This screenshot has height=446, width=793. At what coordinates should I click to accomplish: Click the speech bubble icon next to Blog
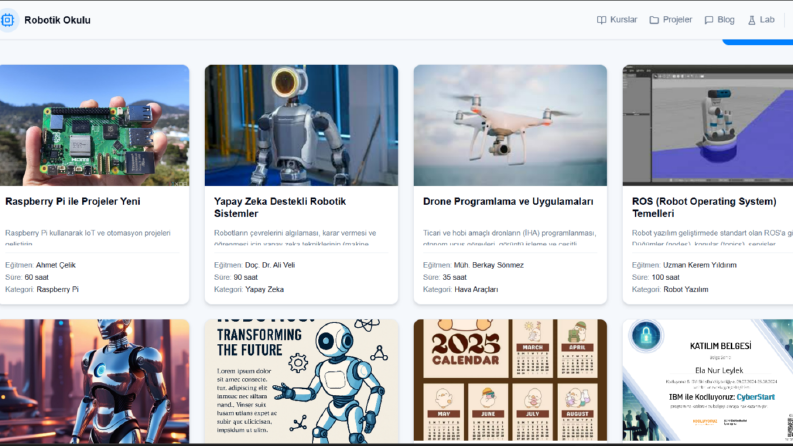tap(709, 20)
